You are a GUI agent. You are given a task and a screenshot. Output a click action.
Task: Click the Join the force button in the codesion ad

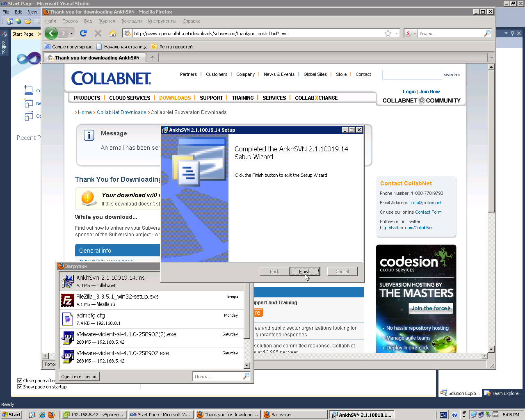(431, 308)
